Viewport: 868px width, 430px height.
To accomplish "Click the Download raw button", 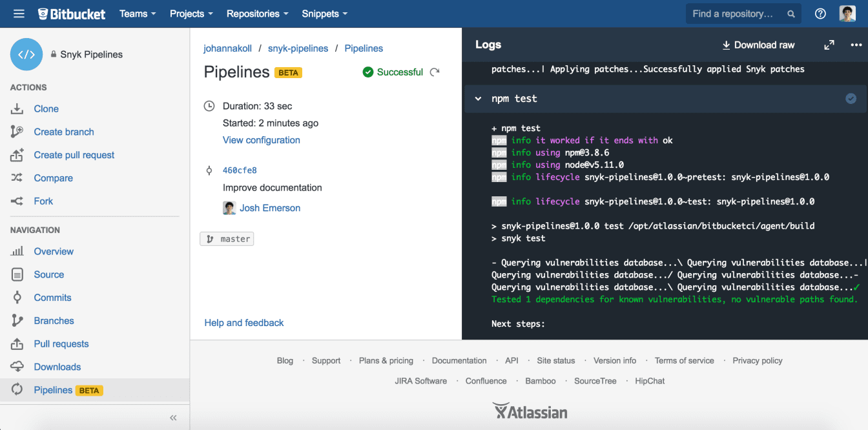I will 758,45.
